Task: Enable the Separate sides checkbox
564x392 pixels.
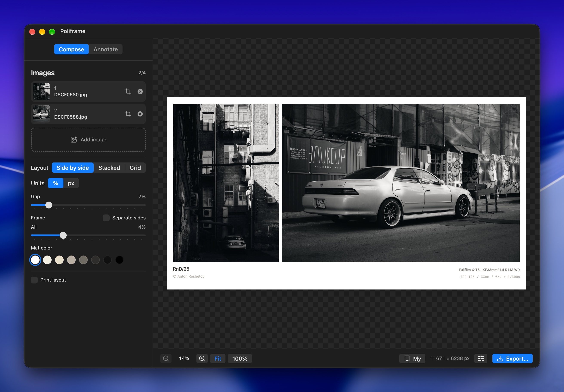Action: click(106, 218)
